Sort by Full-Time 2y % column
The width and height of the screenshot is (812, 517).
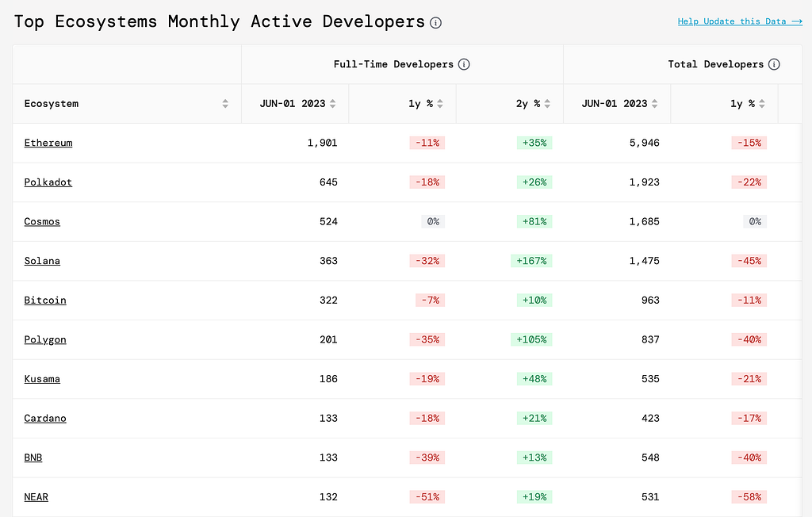tap(547, 104)
